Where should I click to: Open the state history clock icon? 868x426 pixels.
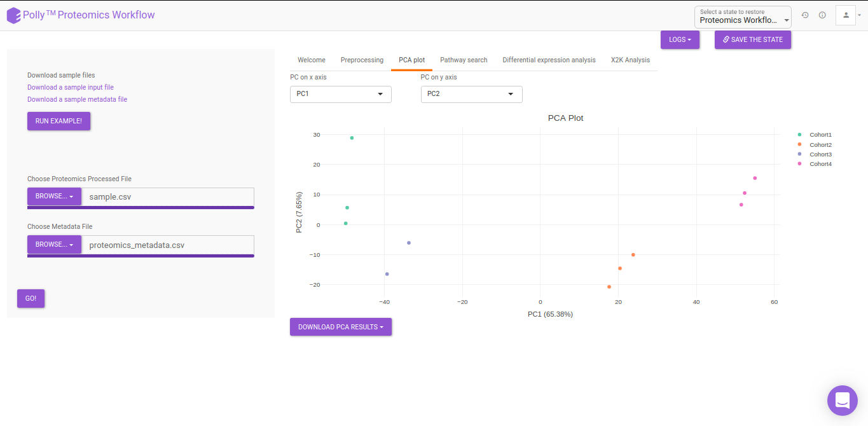805,15
